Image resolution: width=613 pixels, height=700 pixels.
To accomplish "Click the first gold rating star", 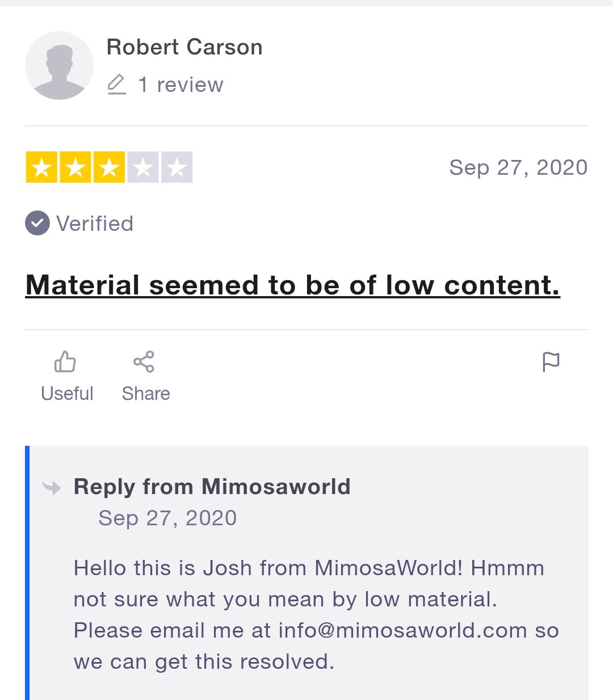I will coord(41,167).
